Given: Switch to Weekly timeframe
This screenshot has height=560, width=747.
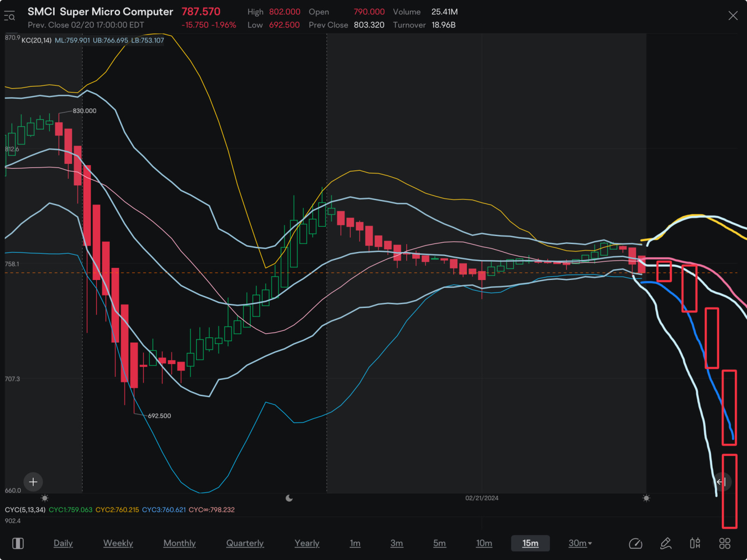Looking at the screenshot, I should click(118, 543).
